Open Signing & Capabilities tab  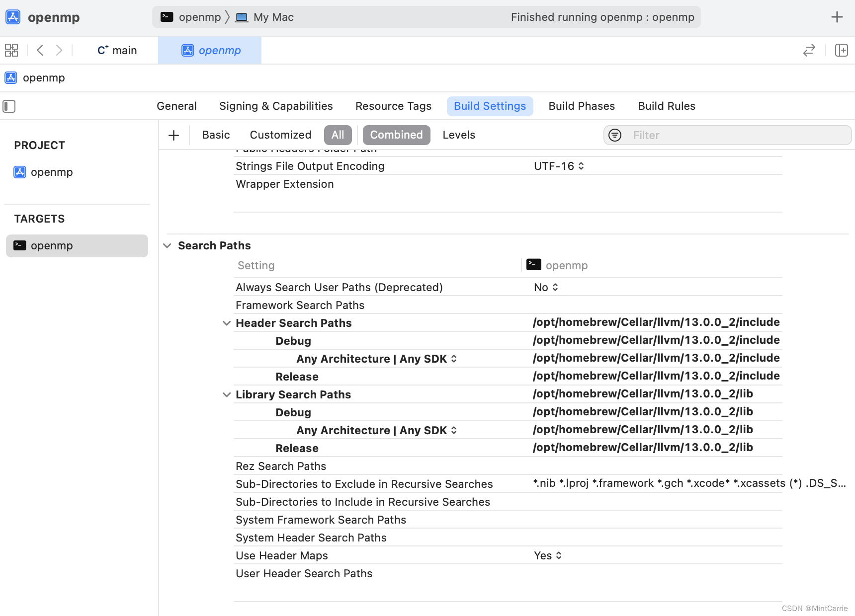(276, 106)
